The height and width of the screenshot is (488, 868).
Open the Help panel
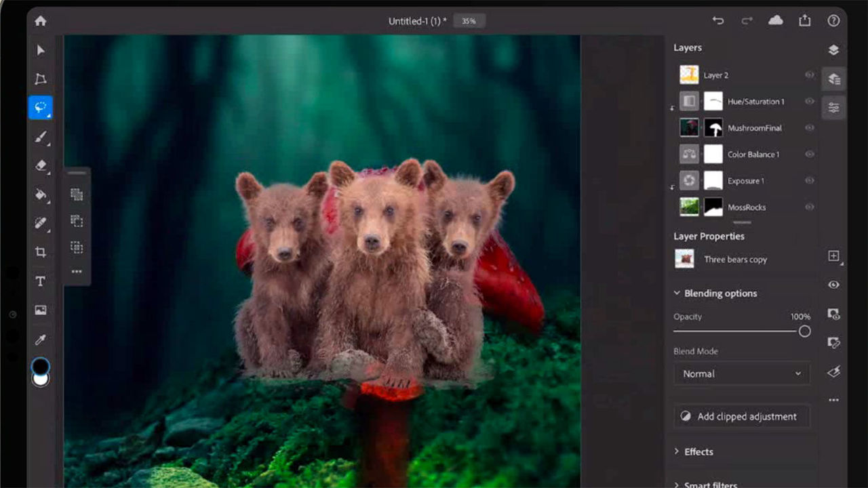click(834, 21)
